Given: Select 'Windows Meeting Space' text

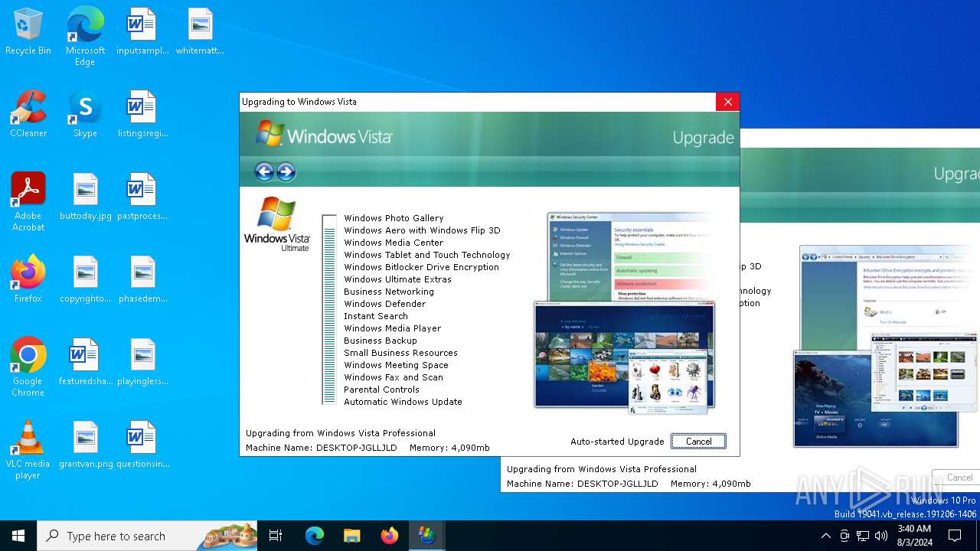Looking at the screenshot, I should click(x=396, y=365).
